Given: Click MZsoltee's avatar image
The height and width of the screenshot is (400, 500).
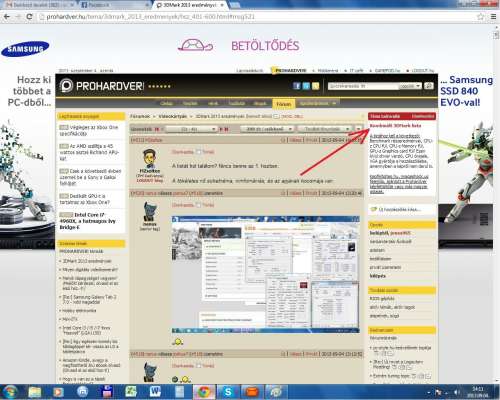Looking at the screenshot, I should click(x=149, y=159).
